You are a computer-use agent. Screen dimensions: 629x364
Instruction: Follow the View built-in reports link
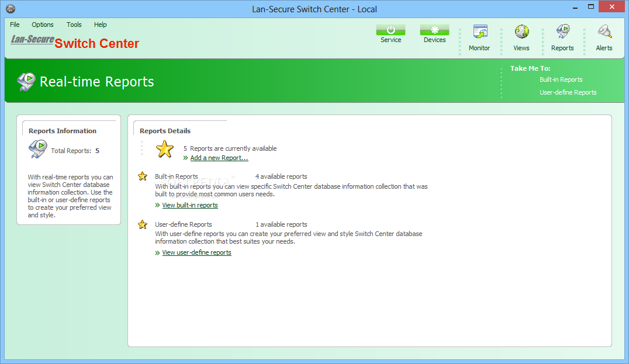190,205
